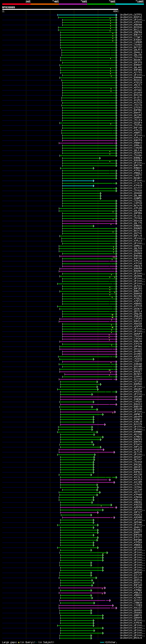The width and height of the screenshot is (146, 644).
Task: Click subject label UniRef100_B9SC96
Action: [x=131, y=95]
